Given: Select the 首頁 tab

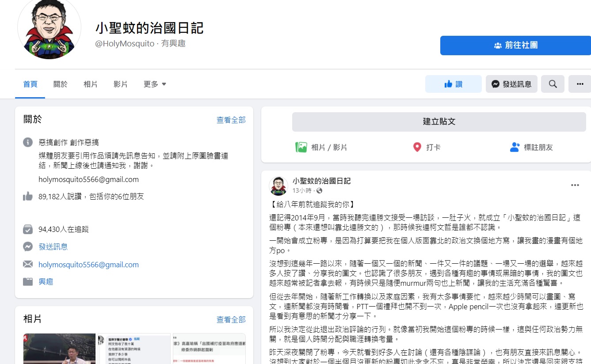Looking at the screenshot, I should click(x=30, y=84).
